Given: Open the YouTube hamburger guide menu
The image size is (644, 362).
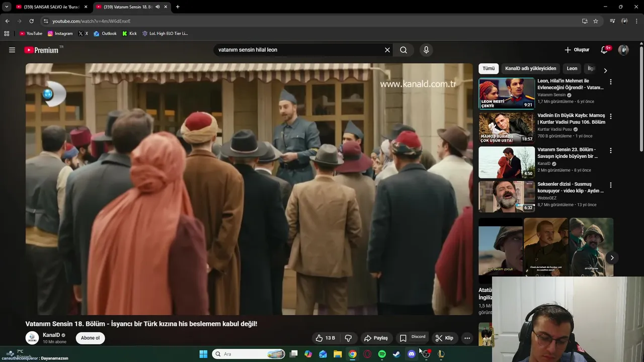Looking at the screenshot, I should pos(12,50).
